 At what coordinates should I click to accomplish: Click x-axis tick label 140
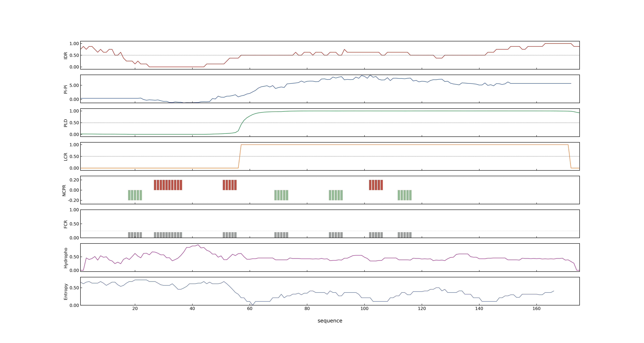[479, 309]
